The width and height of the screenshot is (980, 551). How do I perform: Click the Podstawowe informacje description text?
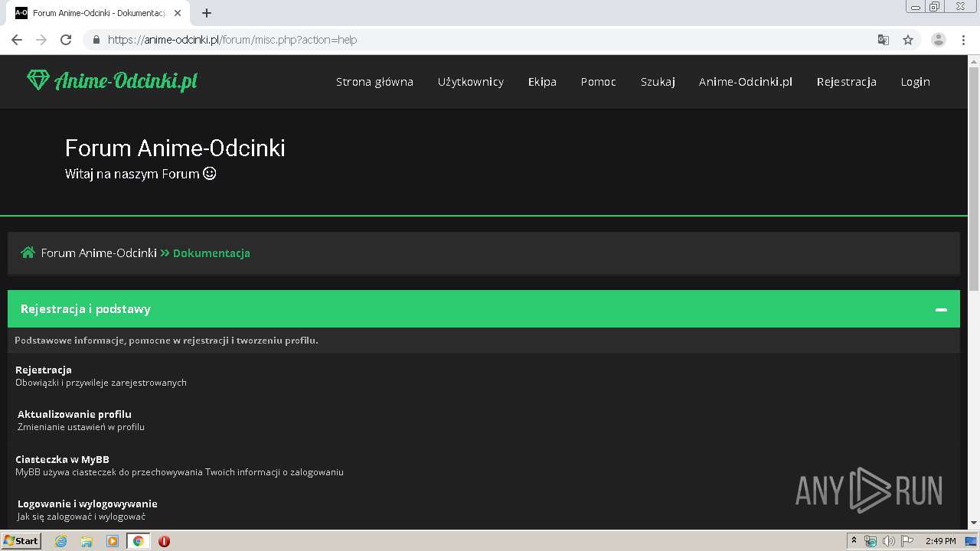[166, 340]
